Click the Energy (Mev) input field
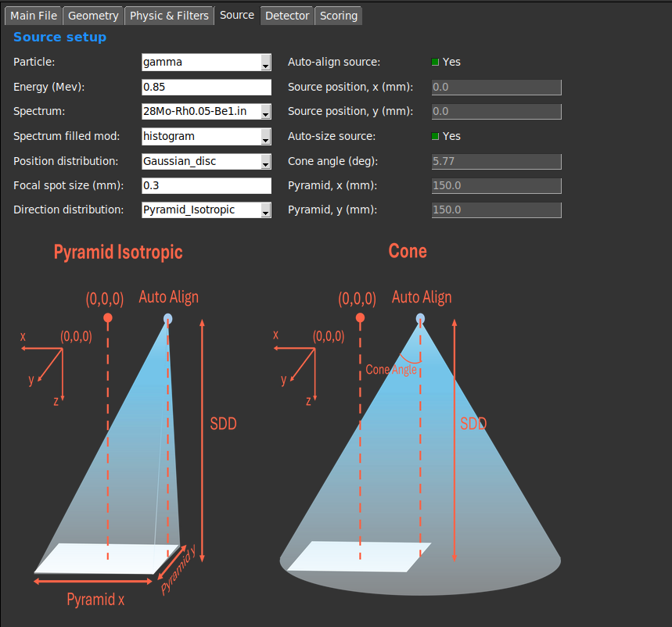 [x=206, y=88]
